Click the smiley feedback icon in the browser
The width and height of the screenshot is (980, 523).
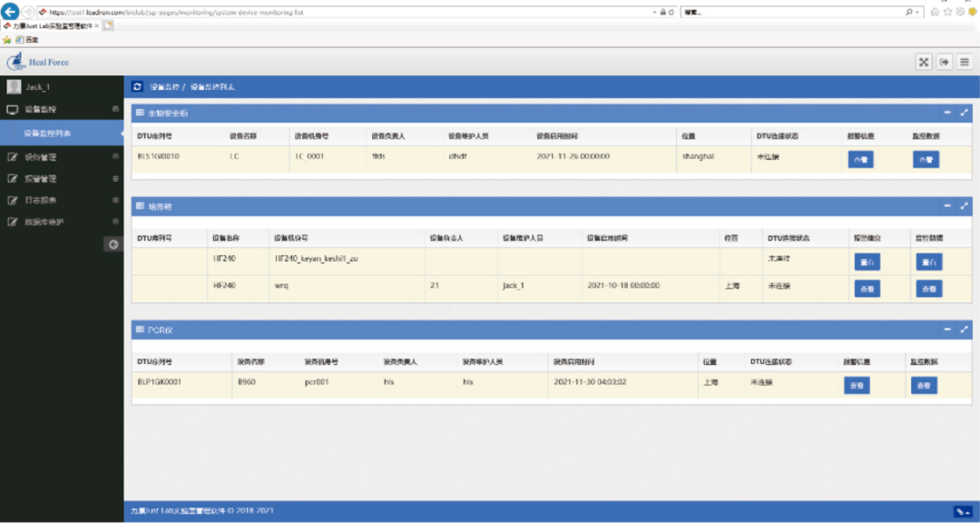tap(973, 12)
